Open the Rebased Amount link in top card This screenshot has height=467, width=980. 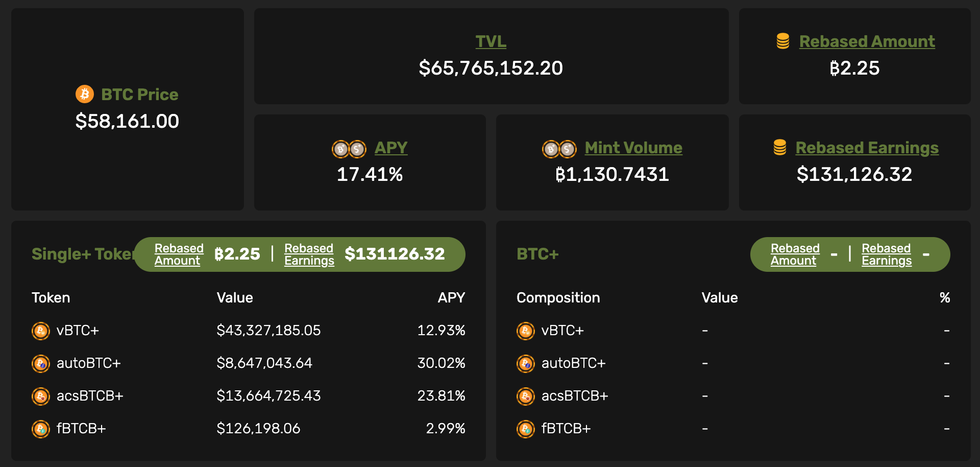(867, 41)
